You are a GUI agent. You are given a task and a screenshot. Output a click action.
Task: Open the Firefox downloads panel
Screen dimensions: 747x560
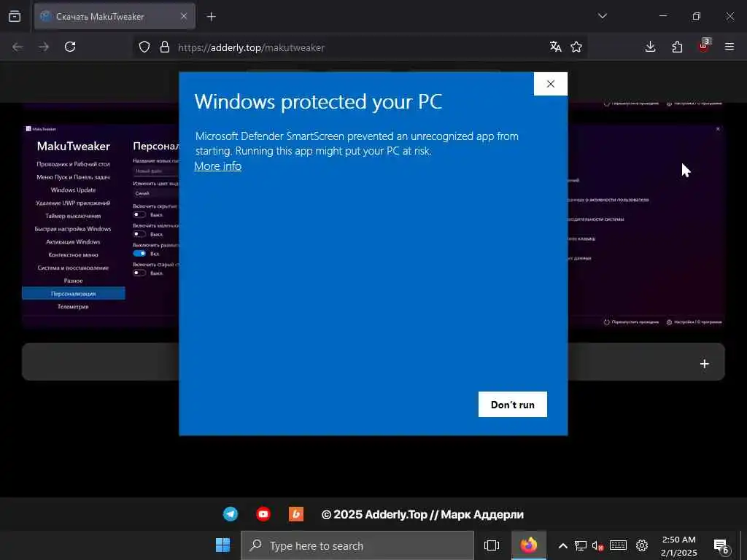click(650, 47)
